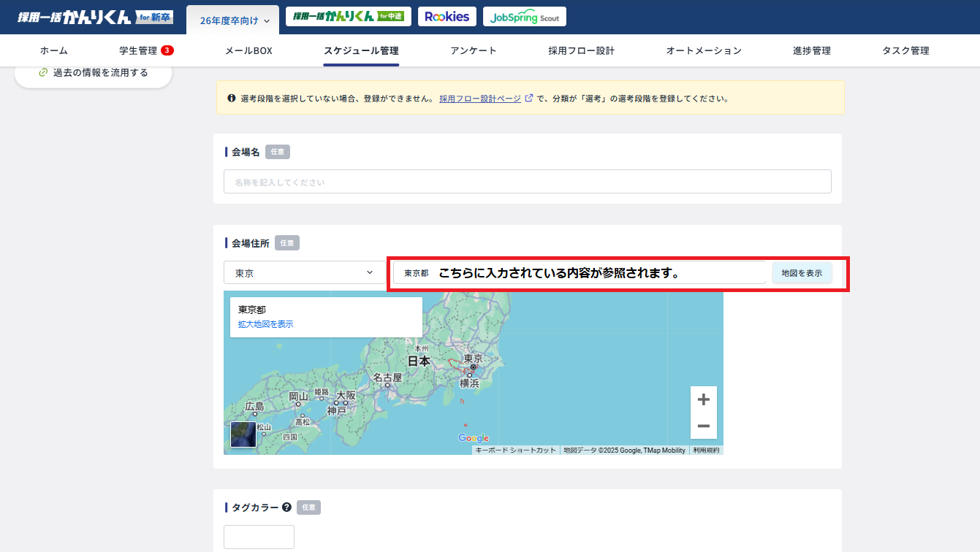The height and width of the screenshot is (552, 980).
Task: Open JobSpring Scout
Action: click(x=524, y=15)
